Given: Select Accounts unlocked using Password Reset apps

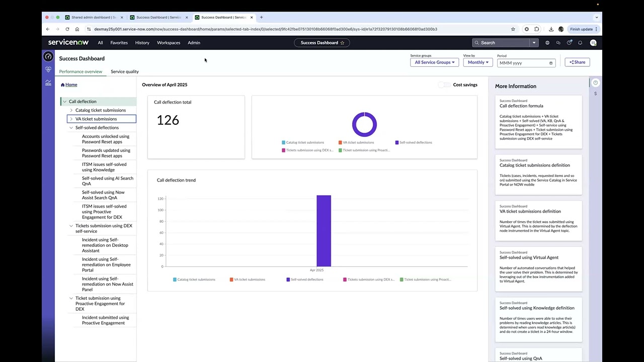Looking at the screenshot, I should click(x=106, y=139).
